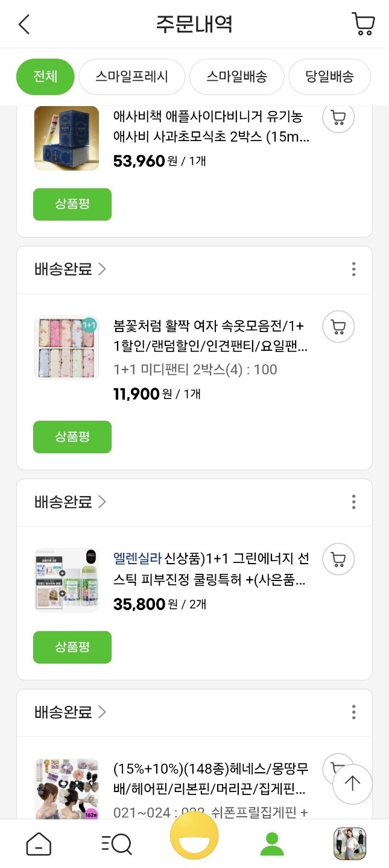Open more options for the Ellensilla order

point(353,502)
